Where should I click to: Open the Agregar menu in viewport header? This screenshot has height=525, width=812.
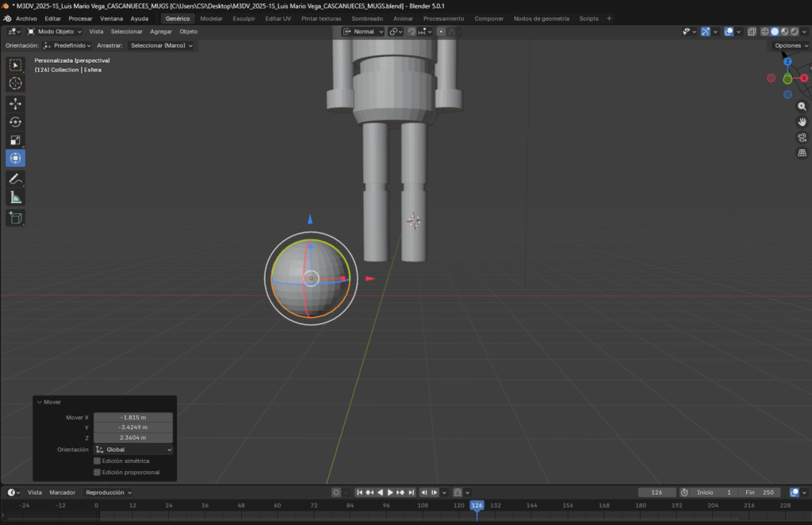(x=161, y=32)
